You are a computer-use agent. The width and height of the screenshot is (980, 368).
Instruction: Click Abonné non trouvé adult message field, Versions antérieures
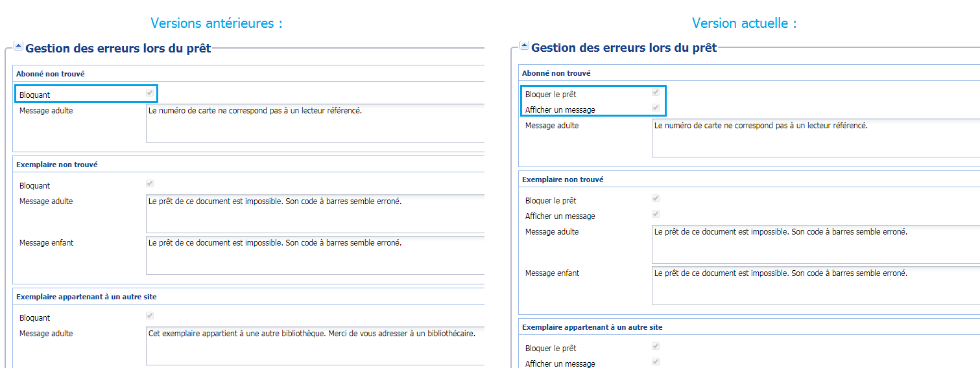(x=315, y=122)
